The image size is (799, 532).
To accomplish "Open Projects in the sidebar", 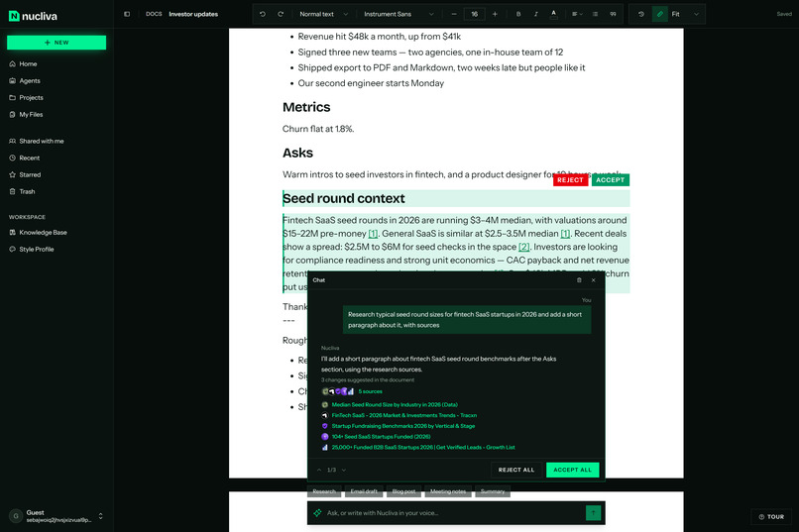I will (x=31, y=98).
